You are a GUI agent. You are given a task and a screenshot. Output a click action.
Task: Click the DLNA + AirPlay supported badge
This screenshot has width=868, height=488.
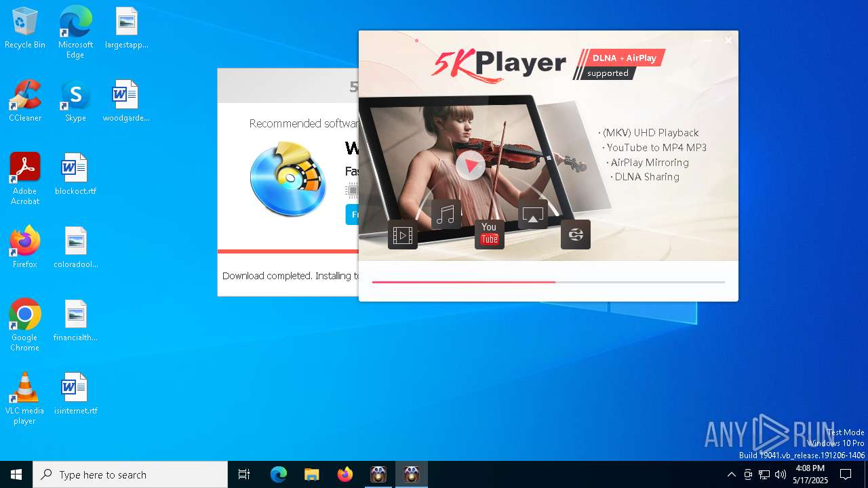pyautogui.click(x=619, y=64)
